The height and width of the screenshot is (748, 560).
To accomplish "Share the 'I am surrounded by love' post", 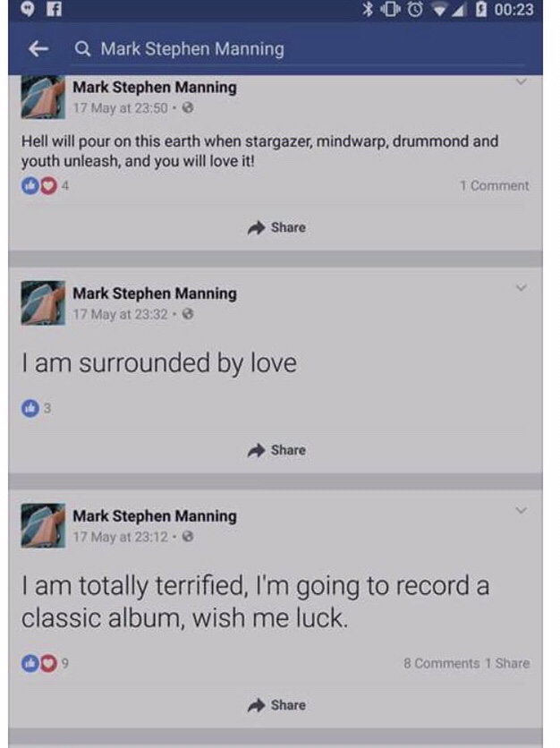I will tap(276, 450).
